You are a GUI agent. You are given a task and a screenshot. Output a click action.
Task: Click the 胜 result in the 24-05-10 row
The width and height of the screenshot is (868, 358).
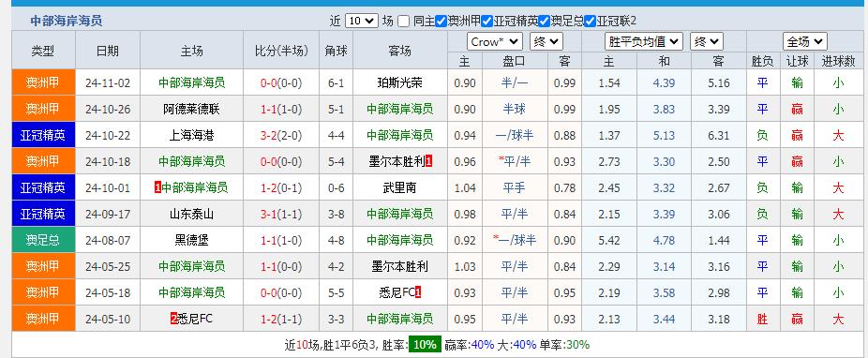[762, 319]
